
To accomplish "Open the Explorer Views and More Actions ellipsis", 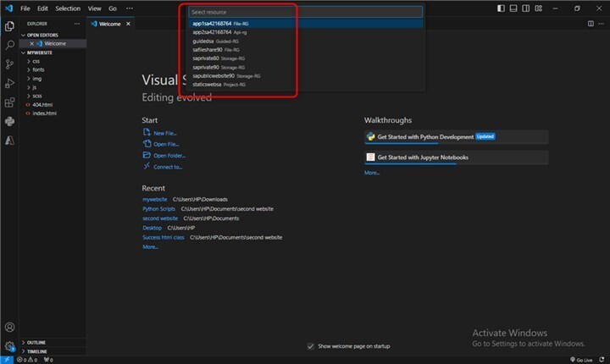I will pyautogui.click(x=77, y=24).
